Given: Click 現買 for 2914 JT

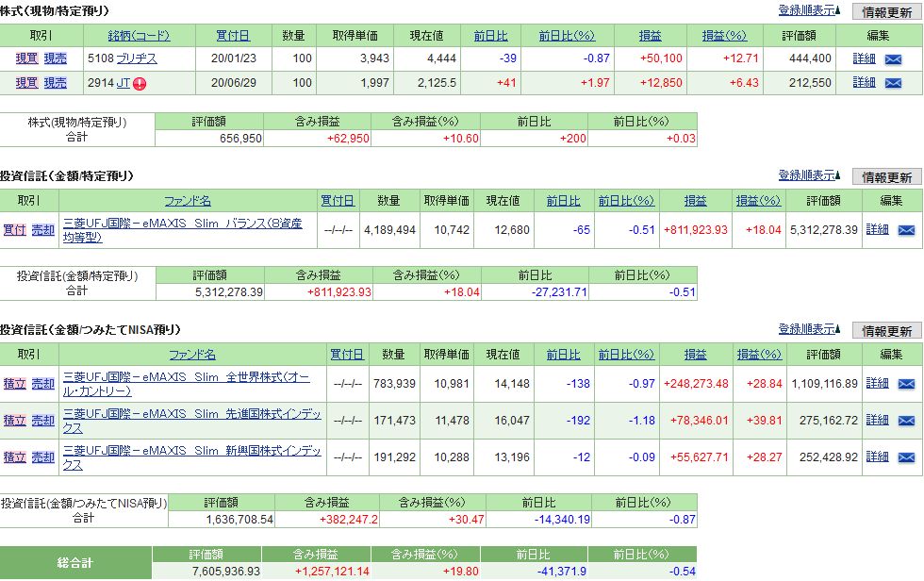Looking at the screenshot, I should coord(26,83).
